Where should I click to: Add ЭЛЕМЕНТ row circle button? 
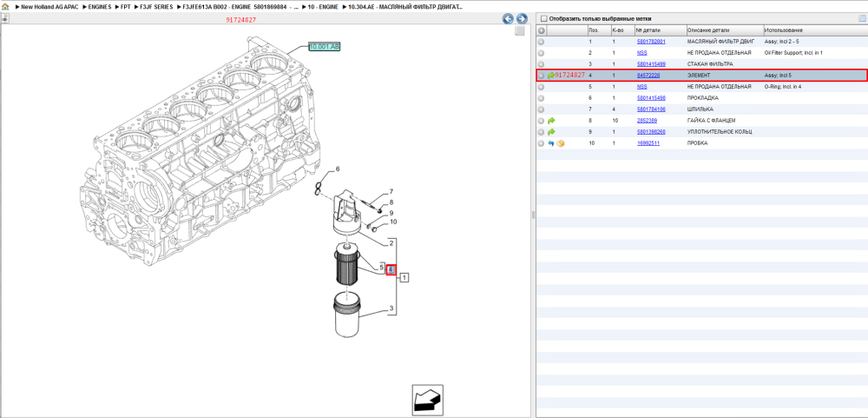(x=542, y=76)
